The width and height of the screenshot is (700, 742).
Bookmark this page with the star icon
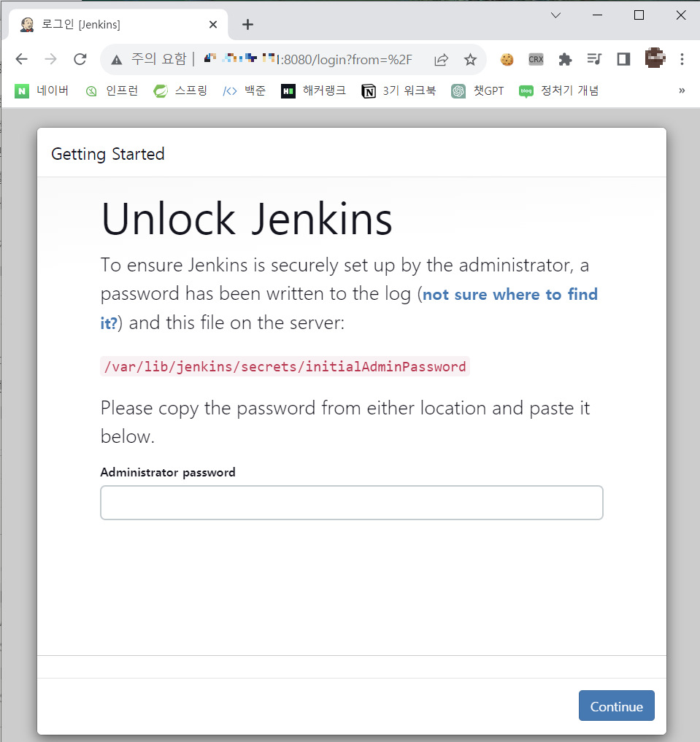pyautogui.click(x=470, y=60)
